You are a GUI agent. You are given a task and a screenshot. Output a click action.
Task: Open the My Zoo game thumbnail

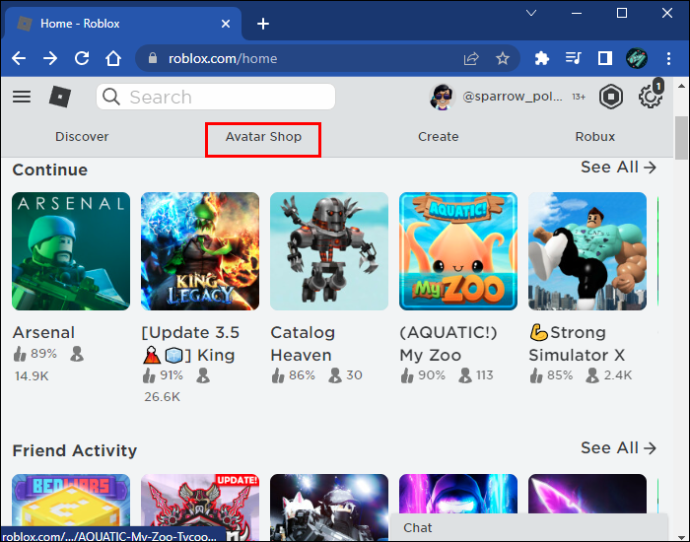tap(458, 251)
